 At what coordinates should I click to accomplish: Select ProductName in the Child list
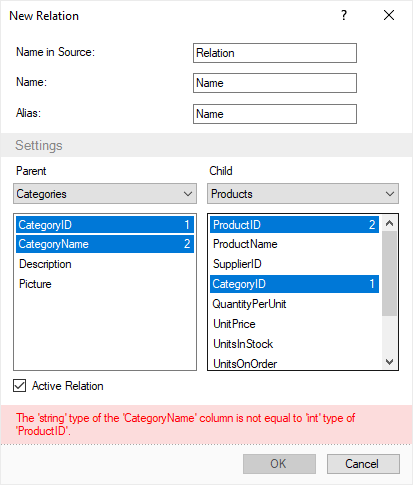coord(294,244)
